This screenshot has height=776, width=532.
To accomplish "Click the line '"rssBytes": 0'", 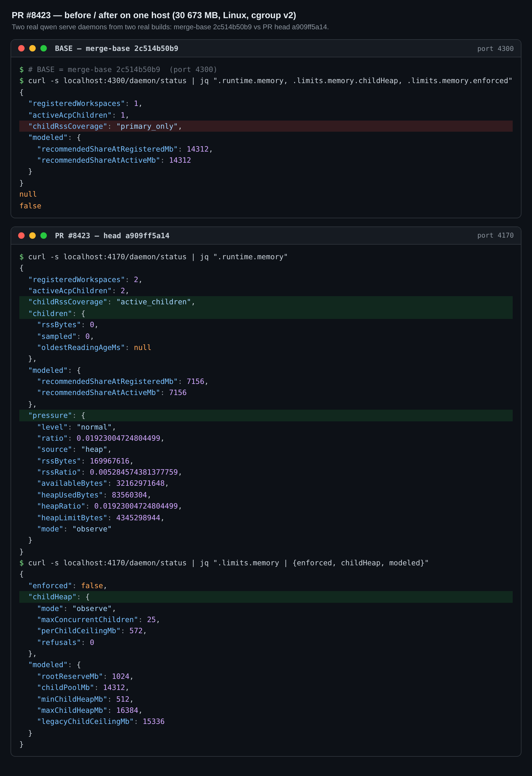I will [68, 325].
